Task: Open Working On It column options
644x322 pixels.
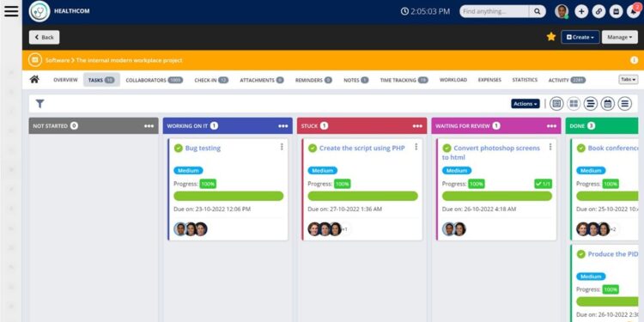Action: tap(283, 126)
